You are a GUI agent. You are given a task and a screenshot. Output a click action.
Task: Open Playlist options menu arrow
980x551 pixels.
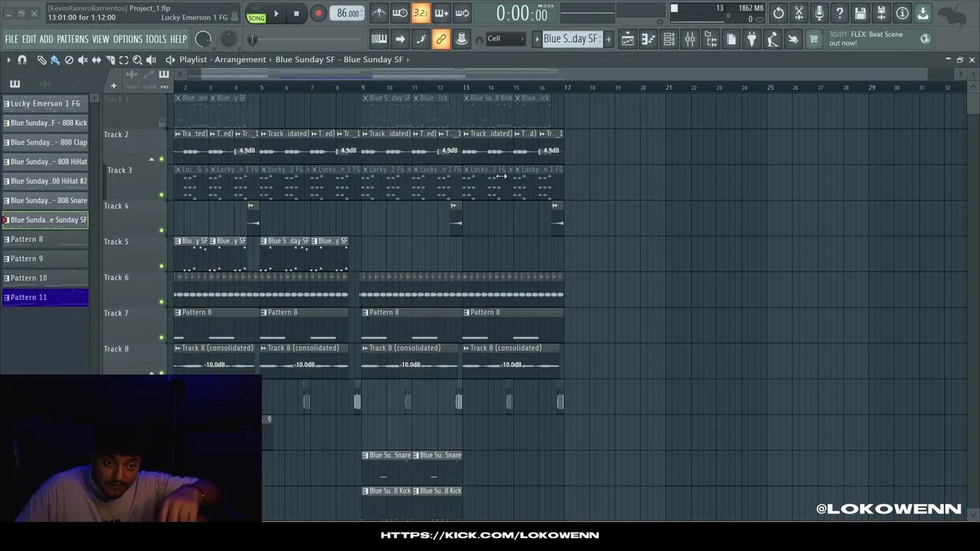pyautogui.click(x=8, y=60)
